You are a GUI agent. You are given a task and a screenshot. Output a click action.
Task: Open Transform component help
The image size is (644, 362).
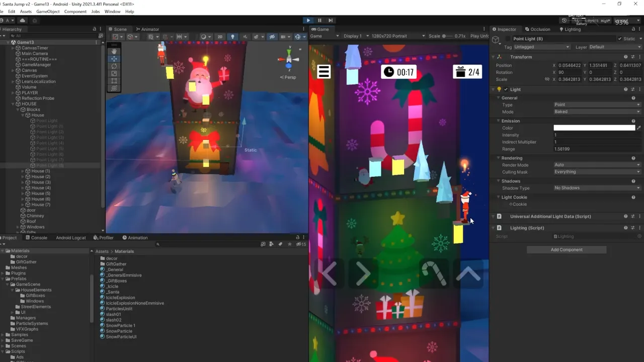(x=626, y=57)
